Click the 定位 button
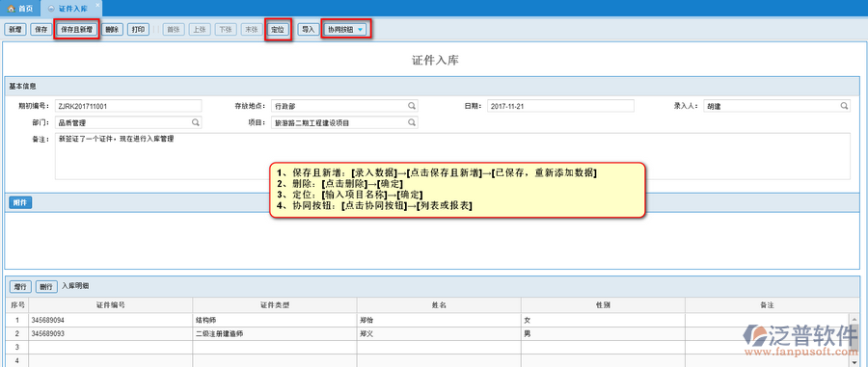The height and width of the screenshot is (367, 868). pos(278,30)
